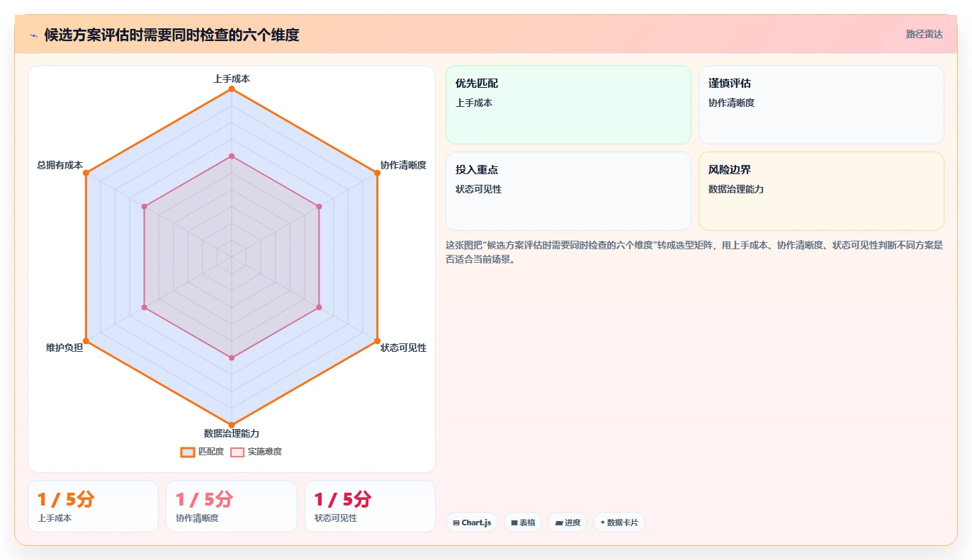This screenshot has width=972, height=560.
Task: Open the 谨慎评估 card
Action: click(821, 105)
